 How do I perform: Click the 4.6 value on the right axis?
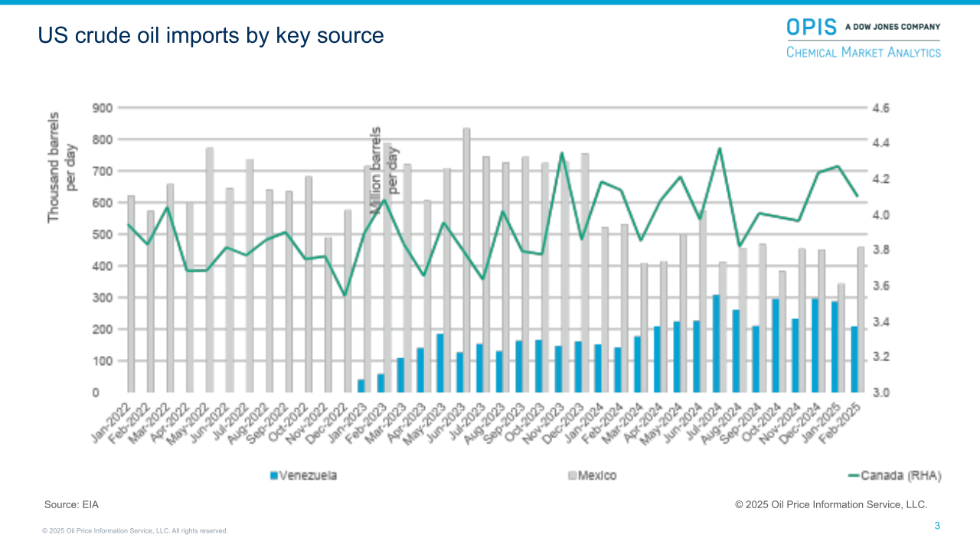click(x=880, y=108)
